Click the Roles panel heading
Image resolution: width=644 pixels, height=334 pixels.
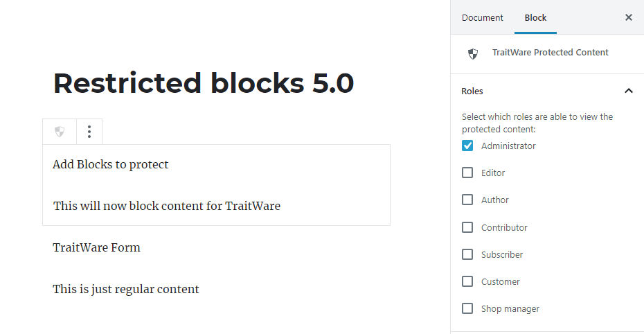tap(472, 91)
